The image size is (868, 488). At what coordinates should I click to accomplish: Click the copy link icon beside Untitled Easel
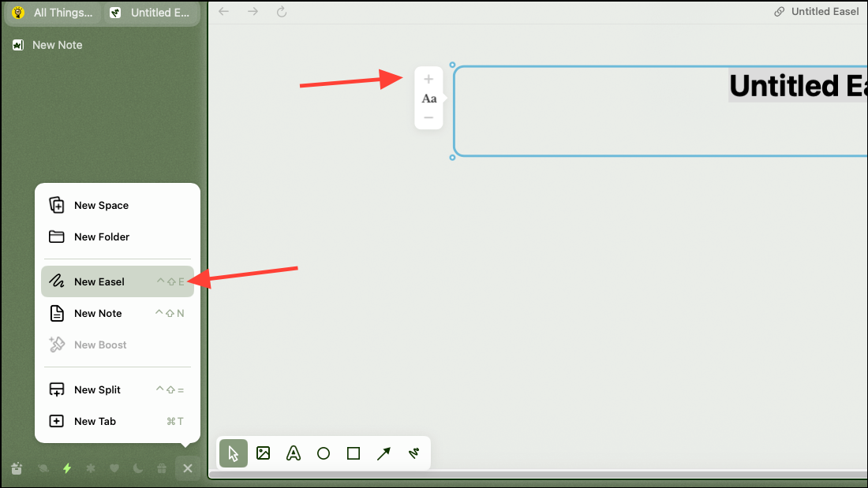click(x=779, y=12)
